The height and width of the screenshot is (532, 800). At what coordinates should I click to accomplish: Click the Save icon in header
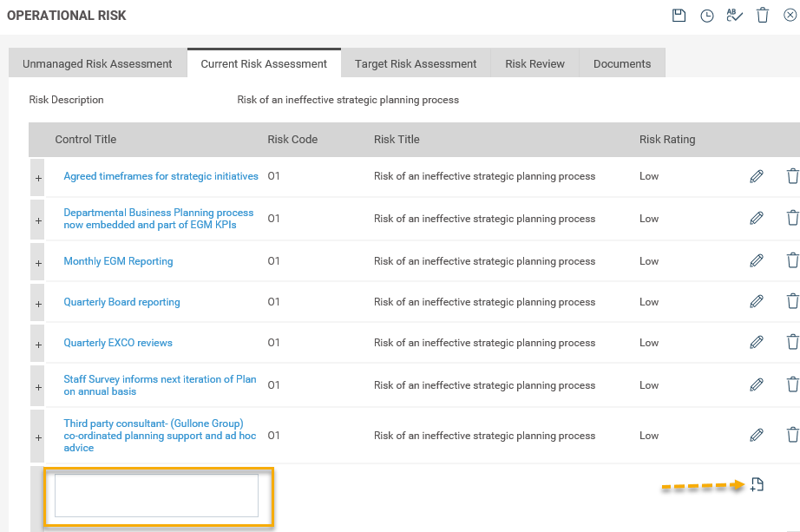coord(679,16)
